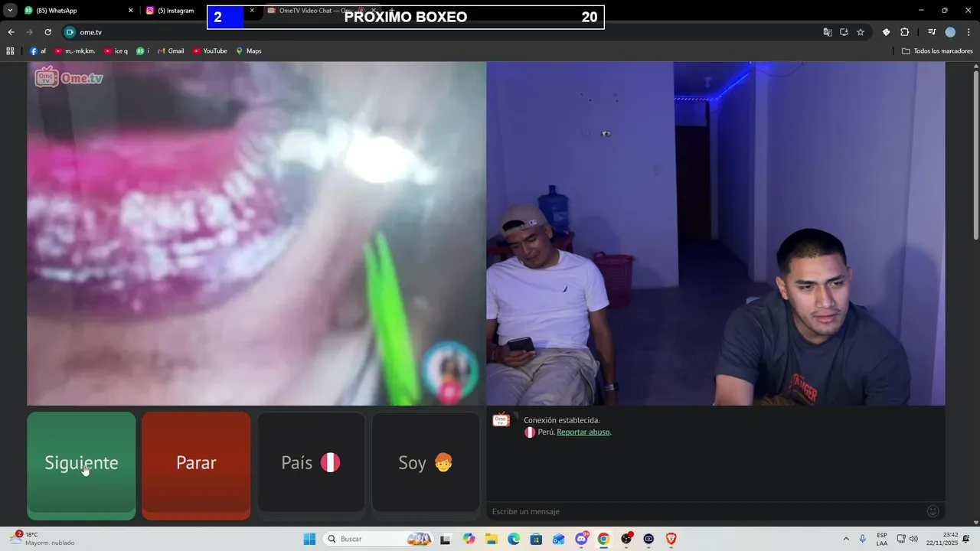
Task: Open the Gmail bookmark
Action: [171, 51]
